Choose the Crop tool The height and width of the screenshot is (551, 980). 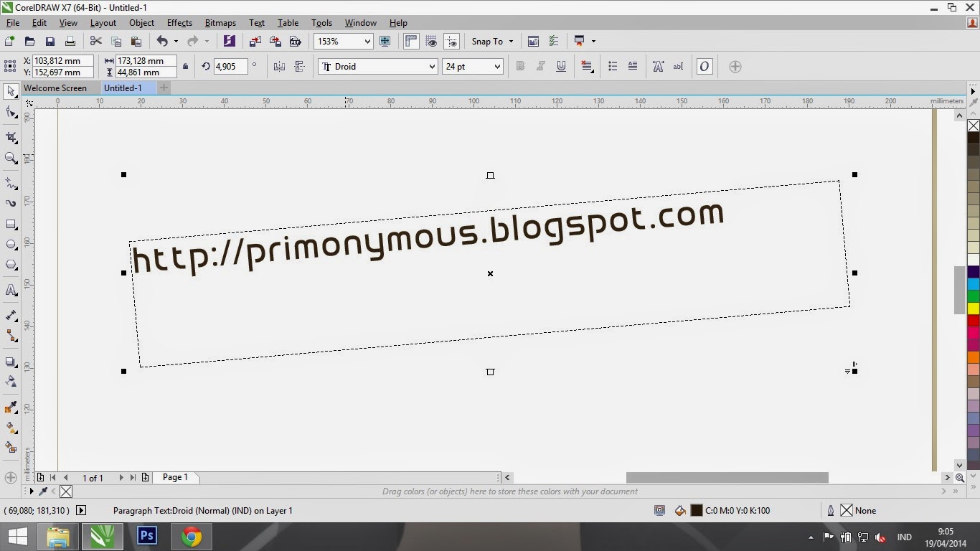11,137
